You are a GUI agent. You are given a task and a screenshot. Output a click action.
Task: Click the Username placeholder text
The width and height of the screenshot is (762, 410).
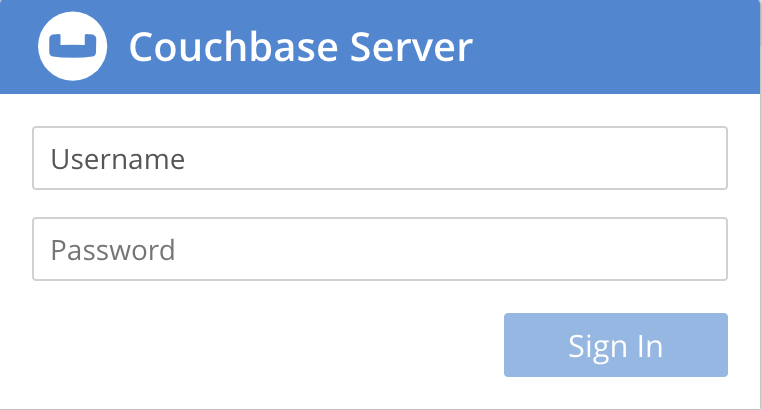(118, 158)
